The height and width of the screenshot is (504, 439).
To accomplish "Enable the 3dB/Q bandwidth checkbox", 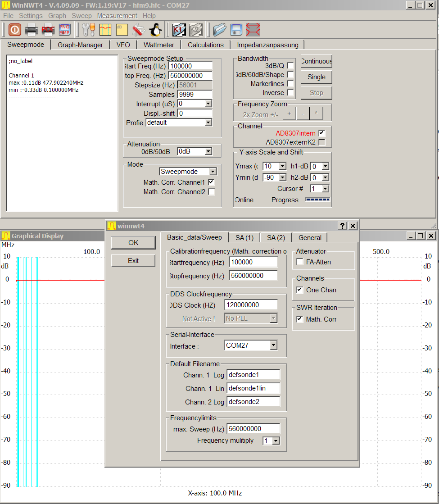I will point(290,66).
